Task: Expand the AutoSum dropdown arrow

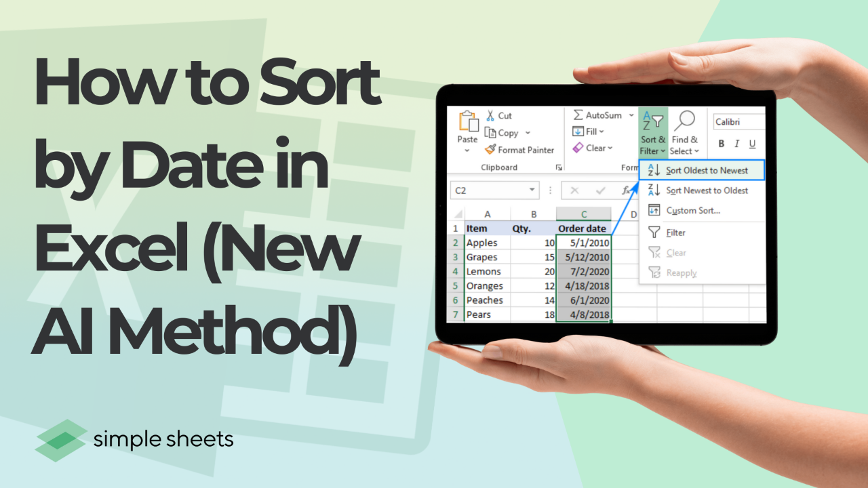Action: pyautogui.click(x=631, y=115)
